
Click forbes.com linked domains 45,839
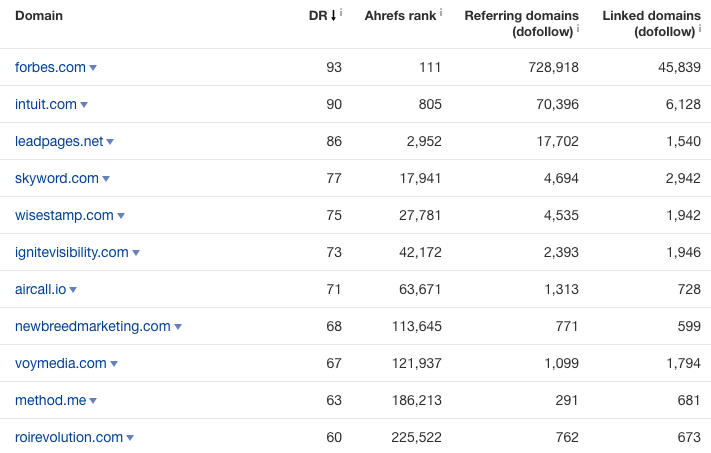(679, 67)
